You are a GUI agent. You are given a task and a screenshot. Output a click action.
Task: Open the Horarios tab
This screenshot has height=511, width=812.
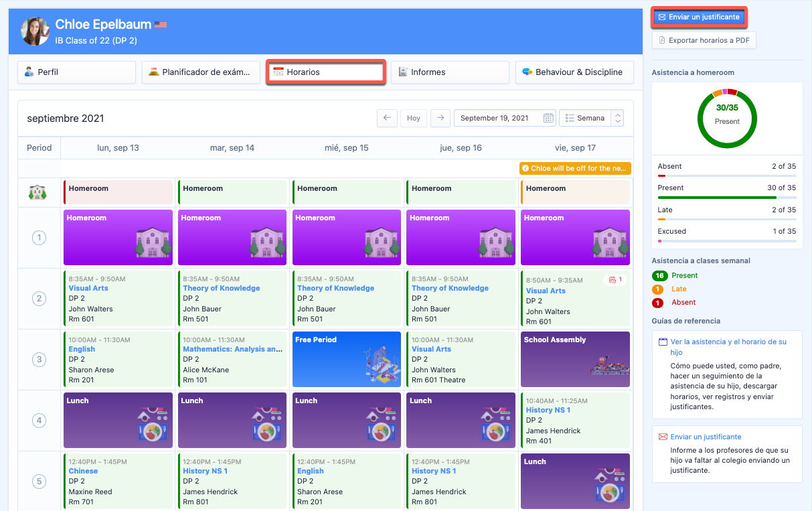(x=325, y=72)
